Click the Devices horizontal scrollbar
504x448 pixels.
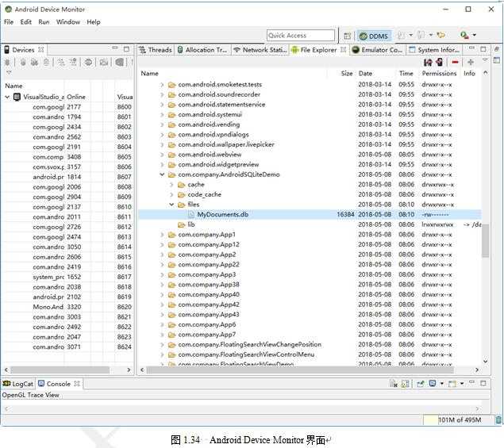coord(60,370)
